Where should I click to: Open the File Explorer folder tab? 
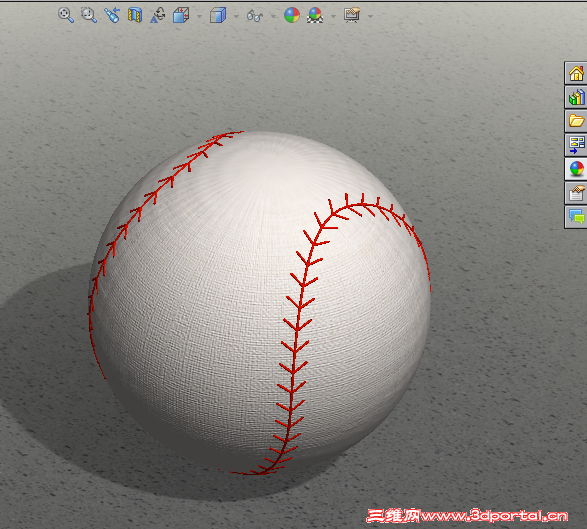click(x=576, y=121)
